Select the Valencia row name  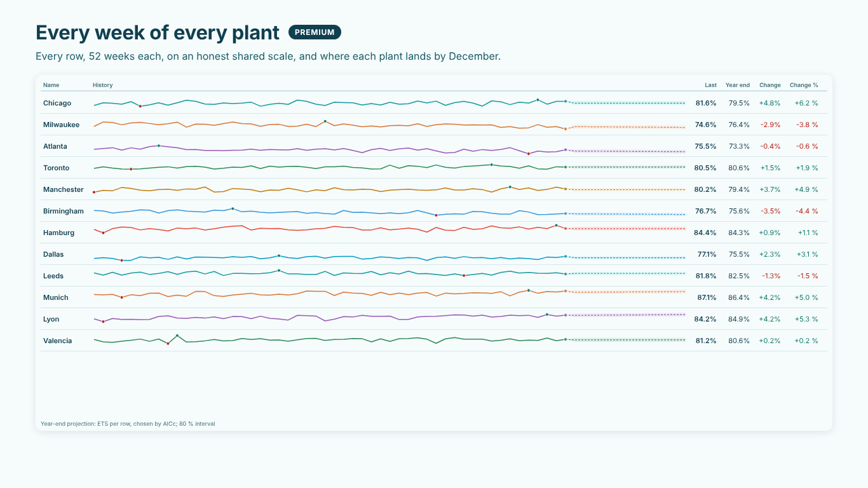pyautogui.click(x=58, y=341)
